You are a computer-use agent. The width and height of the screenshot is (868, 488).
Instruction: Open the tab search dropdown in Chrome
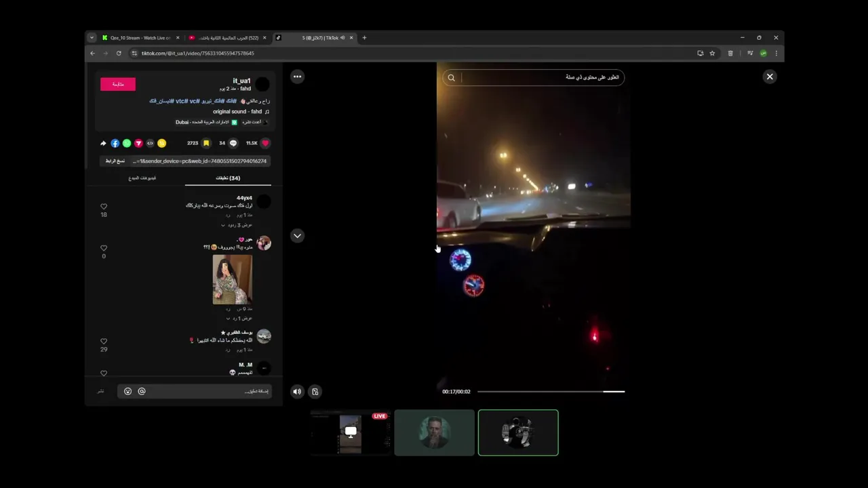[92, 38]
